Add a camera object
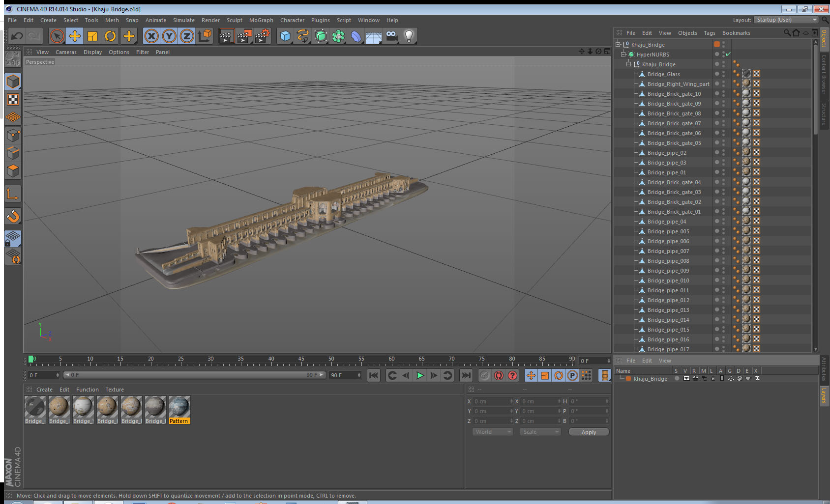Viewport: 830px width, 504px height. pyautogui.click(x=391, y=36)
